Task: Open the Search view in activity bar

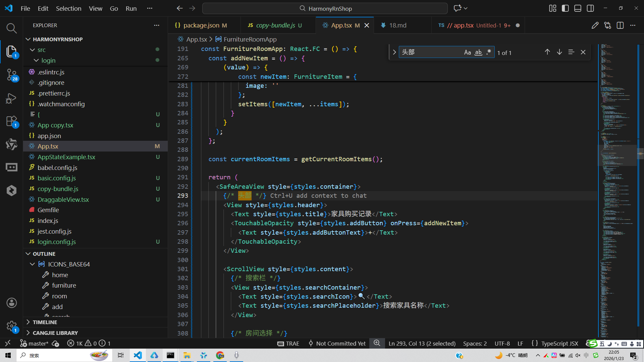Action: [x=11, y=28]
